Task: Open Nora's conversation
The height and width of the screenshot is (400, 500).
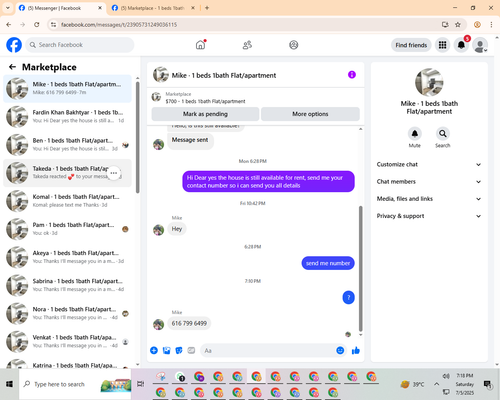Action: click(67, 313)
